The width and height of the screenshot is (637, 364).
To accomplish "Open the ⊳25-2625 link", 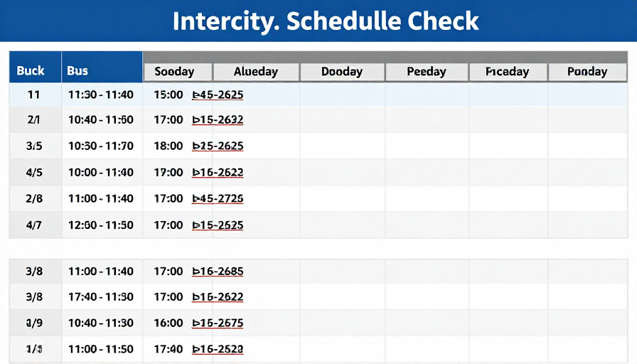I will click(x=218, y=146).
